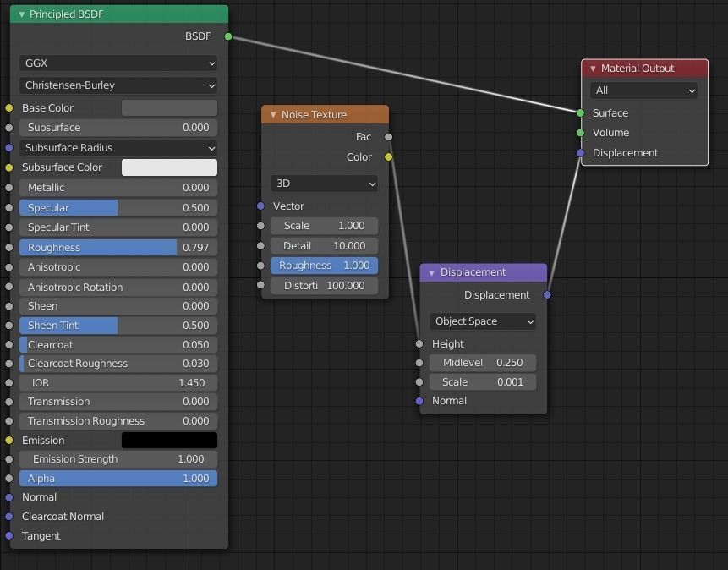Collapse the Material Output node
Viewport: 728px width, 570px height.
click(x=593, y=69)
